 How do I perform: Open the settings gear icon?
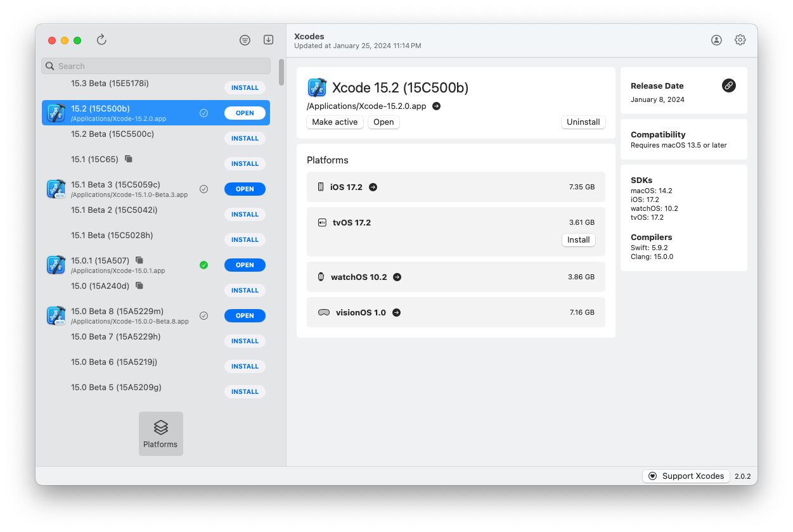(740, 40)
